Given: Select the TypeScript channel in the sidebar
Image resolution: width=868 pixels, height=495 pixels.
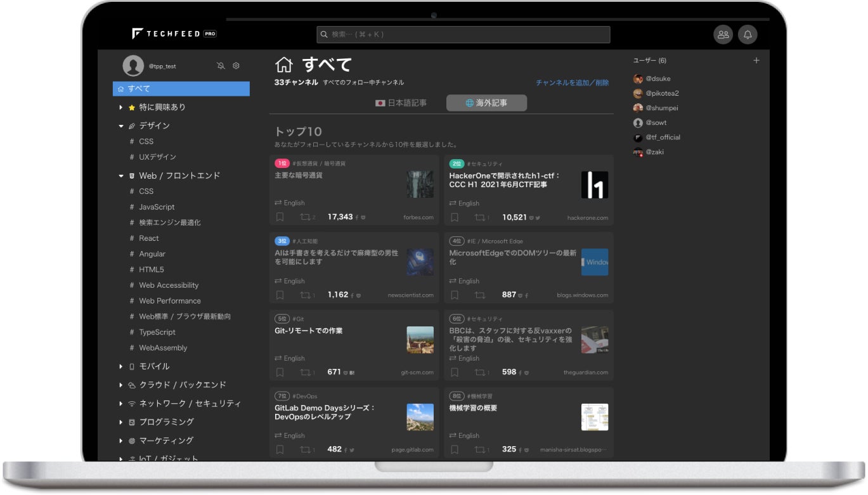Looking at the screenshot, I should pyautogui.click(x=157, y=332).
